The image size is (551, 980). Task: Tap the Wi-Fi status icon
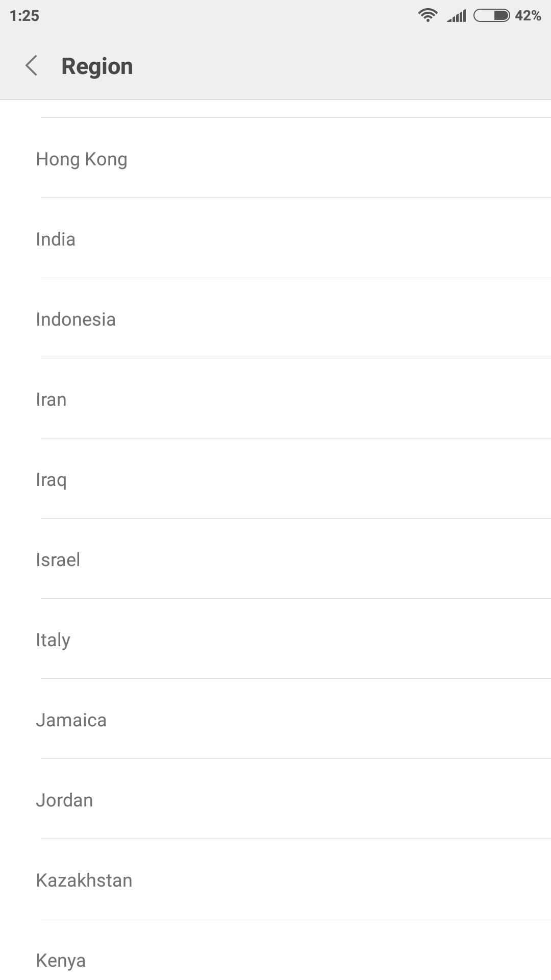pyautogui.click(x=428, y=15)
